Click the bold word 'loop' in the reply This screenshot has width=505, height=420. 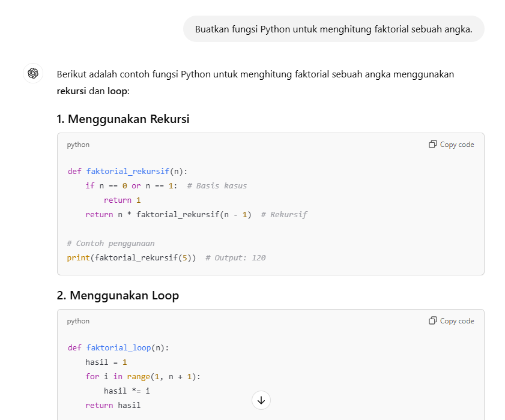tap(117, 91)
